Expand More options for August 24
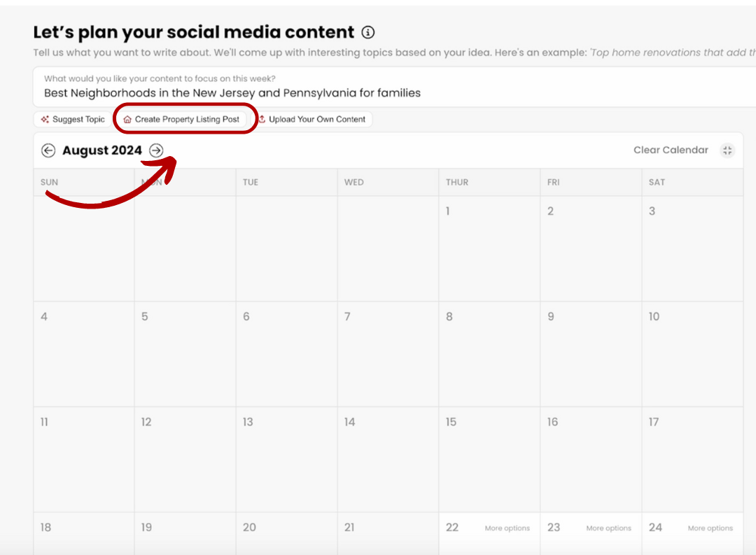Image resolution: width=756 pixels, height=555 pixels. pyautogui.click(x=710, y=528)
